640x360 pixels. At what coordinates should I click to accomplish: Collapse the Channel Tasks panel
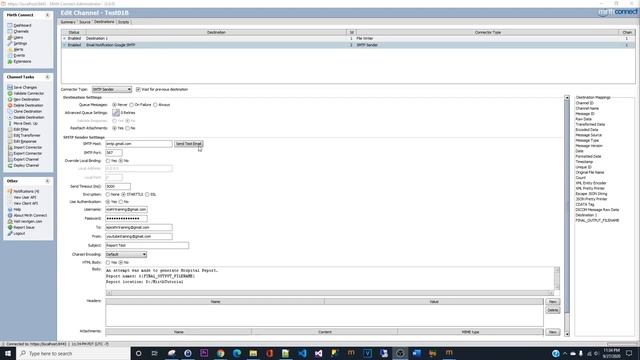click(47, 77)
